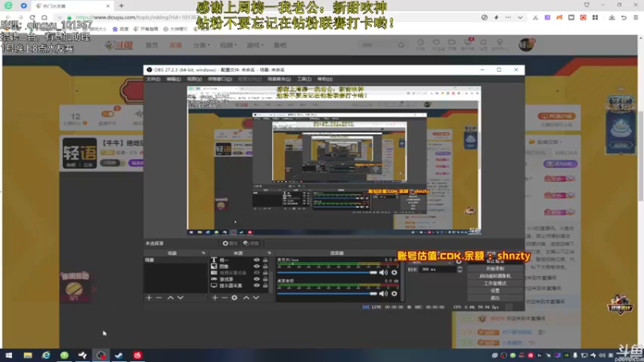Lock the 榜一 text source
This screenshot has height=362, width=644.
tap(266, 260)
